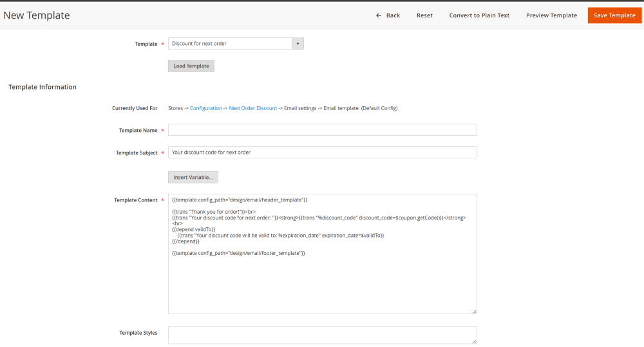The width and height of the screenshot is (644, 347).
Task: Click the Template Styles resize handle
Action: point(474,341)
